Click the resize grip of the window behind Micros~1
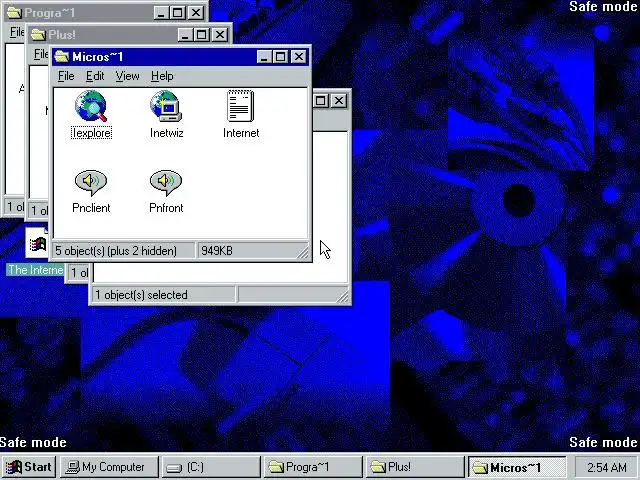The height and width of the screenshot is (480, 640). pyautogui.click(x=343, y=297)
